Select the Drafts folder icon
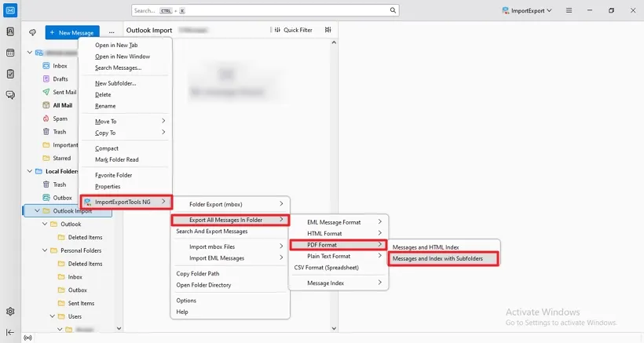The image size is (644, 343). [x=46, y=78]
